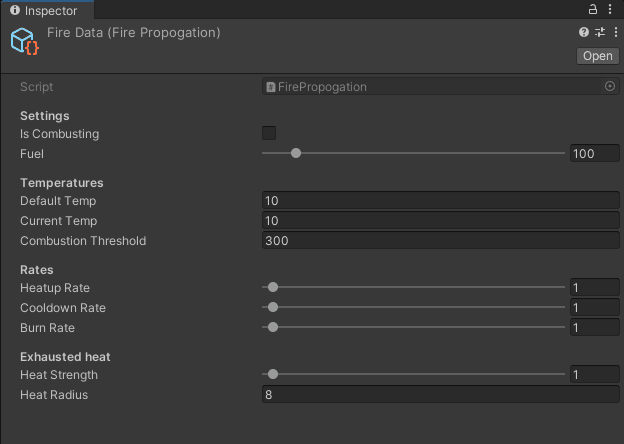Image resolution: width=624 pixels, height=444 pixels.
Task: Click the Fuel slider handle
Action: [x=296, y=153]
